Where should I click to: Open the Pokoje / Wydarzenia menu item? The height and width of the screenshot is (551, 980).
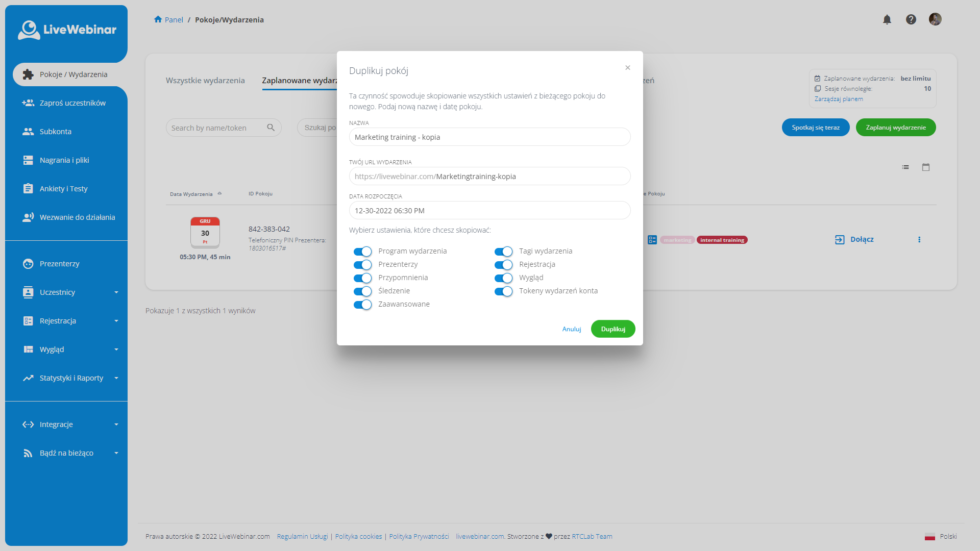point(73,74)
